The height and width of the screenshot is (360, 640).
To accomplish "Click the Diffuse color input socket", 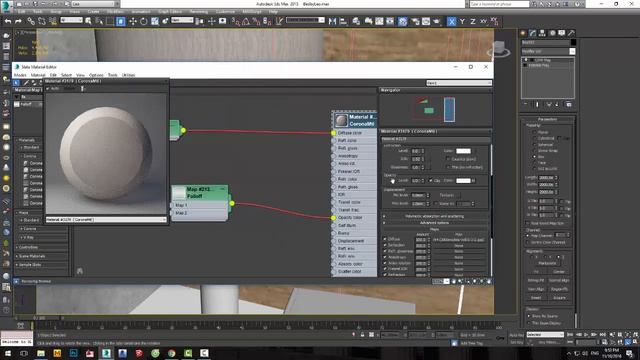I will point(333,133).
